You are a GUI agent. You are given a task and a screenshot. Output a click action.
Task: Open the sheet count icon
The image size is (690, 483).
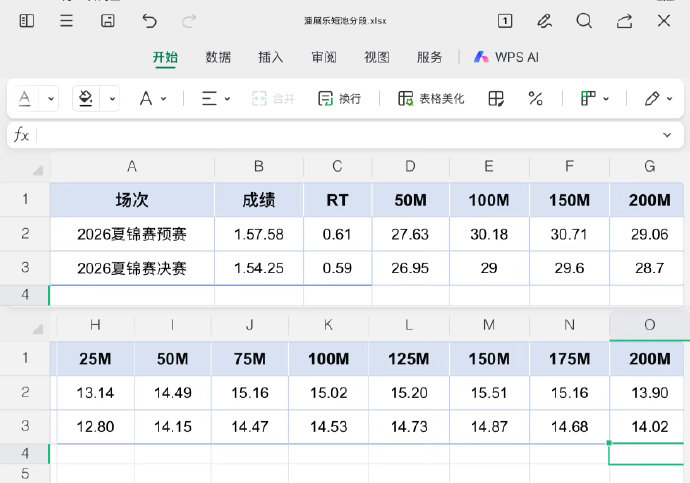[x=505, y=21]
